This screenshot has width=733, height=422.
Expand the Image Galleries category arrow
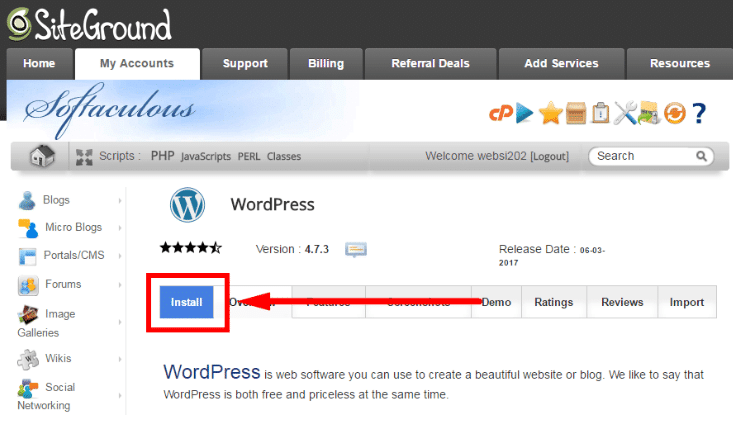coord(120,322)
